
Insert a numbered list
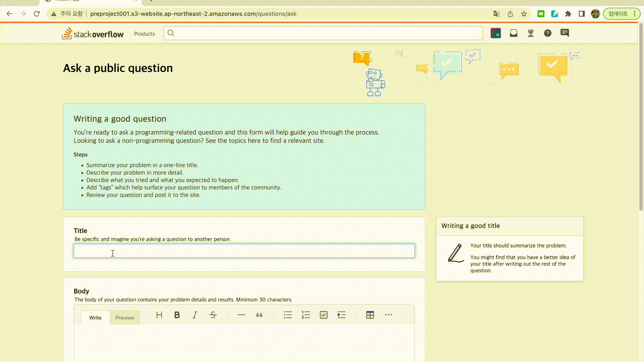tap(306, 315)
